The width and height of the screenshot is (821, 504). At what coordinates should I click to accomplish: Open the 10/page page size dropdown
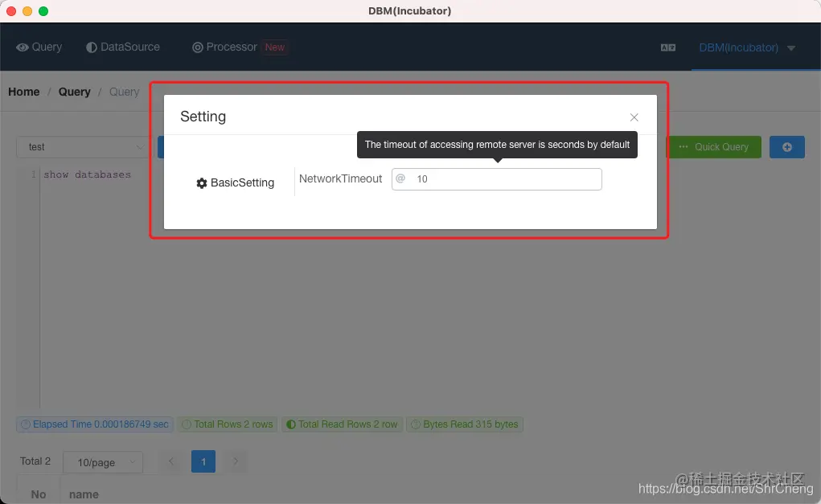103,462
